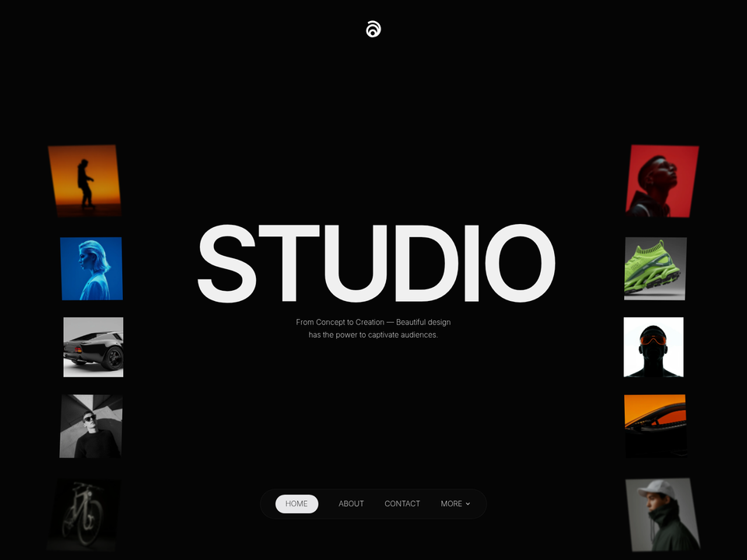Go to CONTACT in navigation bar
This screenshot has height=560, width=747.
click(x=402, y=504)
